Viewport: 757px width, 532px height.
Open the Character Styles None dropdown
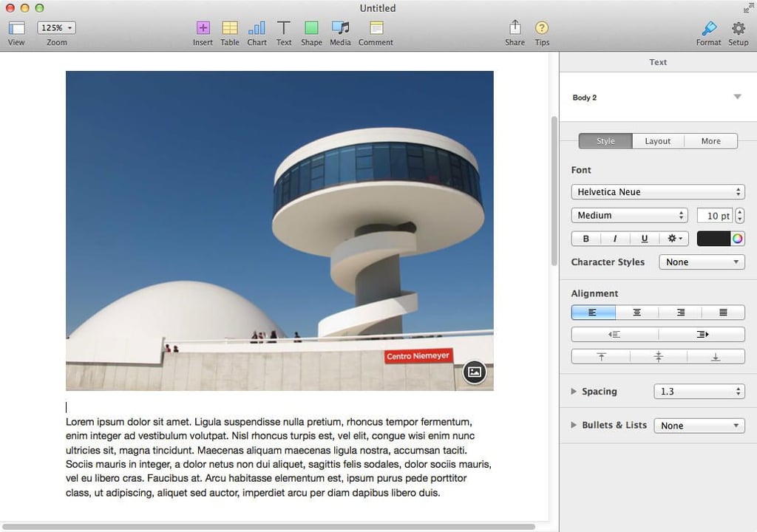(x=702, y=262)
